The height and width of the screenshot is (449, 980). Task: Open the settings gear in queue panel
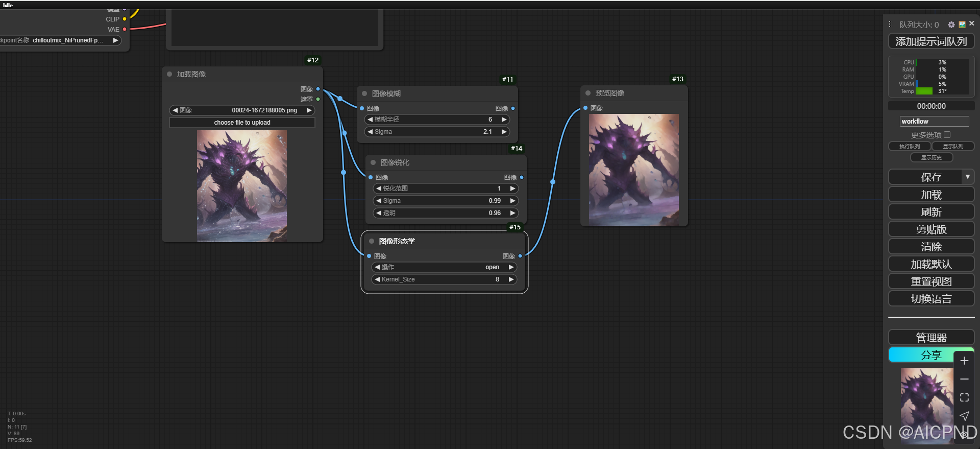pyautogui.click(x=951, y=25)
